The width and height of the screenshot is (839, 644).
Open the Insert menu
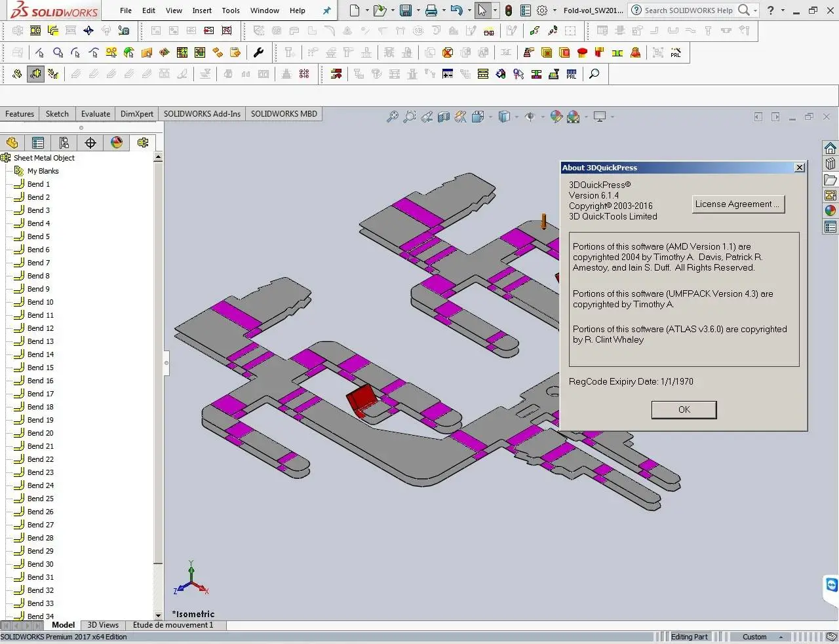click(x=202, y=10)
